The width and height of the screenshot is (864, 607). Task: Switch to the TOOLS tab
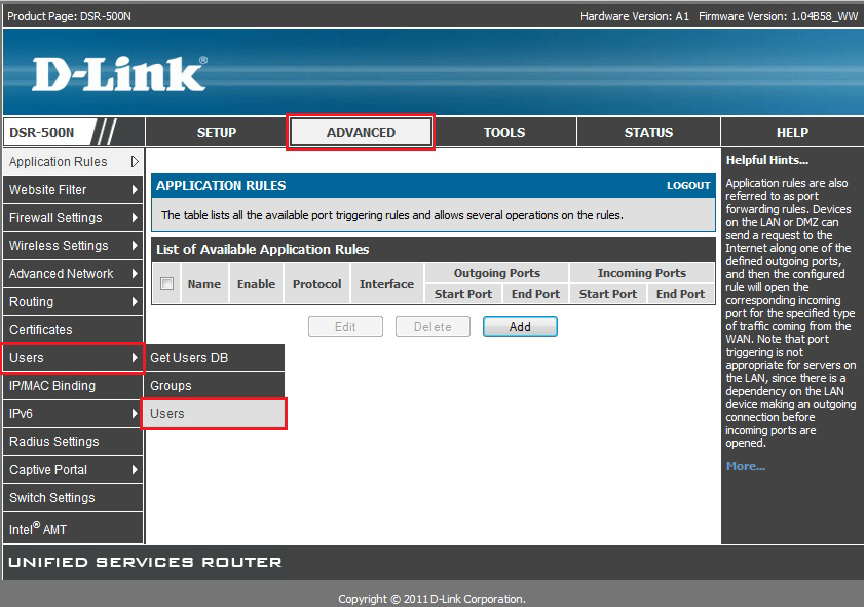tap(504, 132)
